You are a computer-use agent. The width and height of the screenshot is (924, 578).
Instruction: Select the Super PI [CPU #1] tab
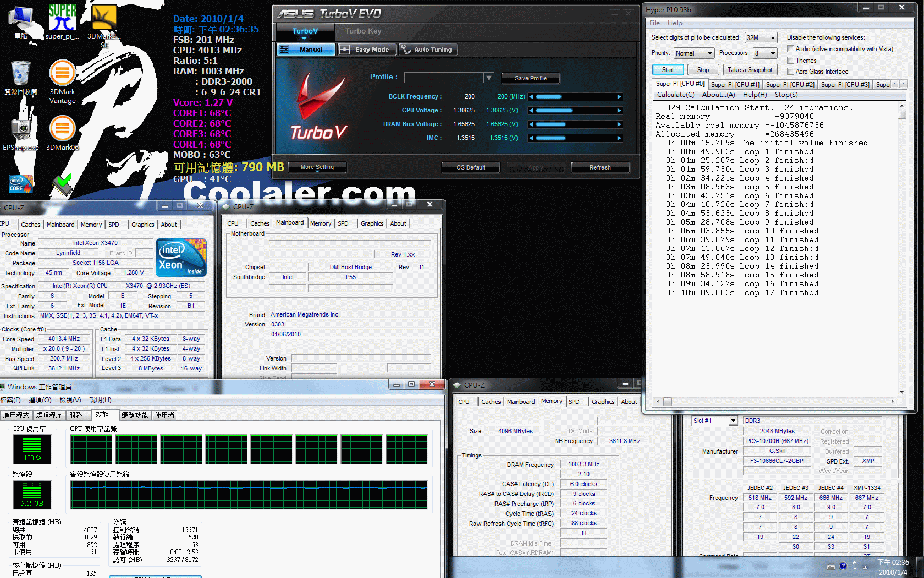[x=735, y=85]
